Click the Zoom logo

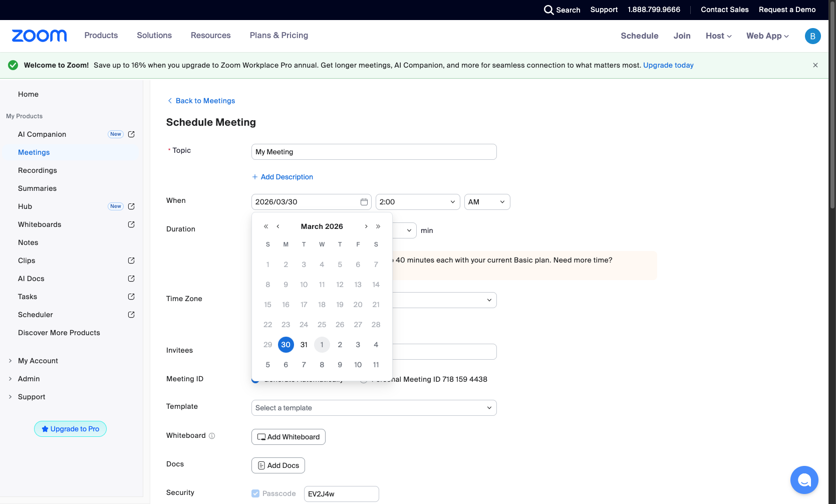(x=39, y=36)
